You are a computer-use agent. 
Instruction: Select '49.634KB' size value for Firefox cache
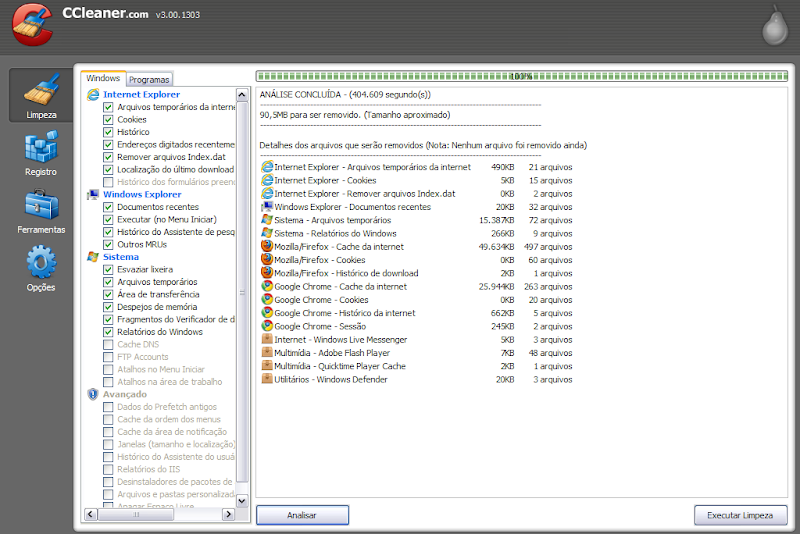496,247
